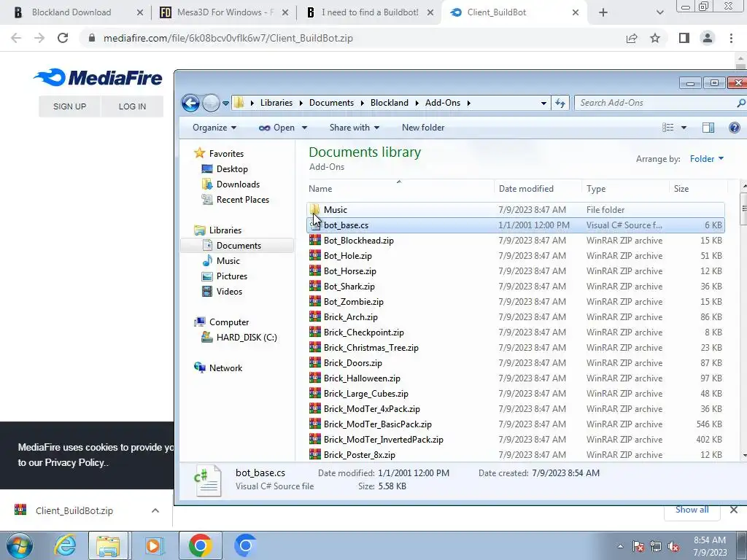Click MediaFire SIGN UP button
The height and width of the screenshot is (560, 747).
pyautogui.click(x=69, y=106)
